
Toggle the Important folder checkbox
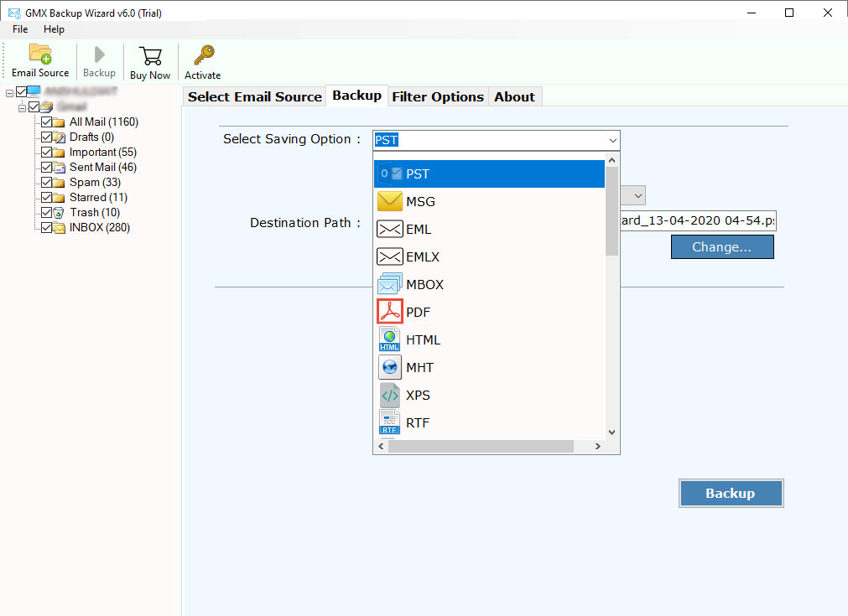coord(46,152)
